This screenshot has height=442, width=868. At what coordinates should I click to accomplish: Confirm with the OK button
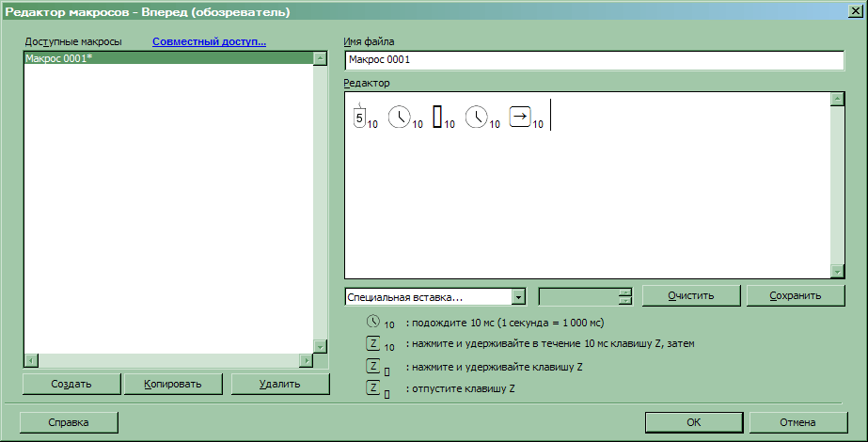coord(694,422)
